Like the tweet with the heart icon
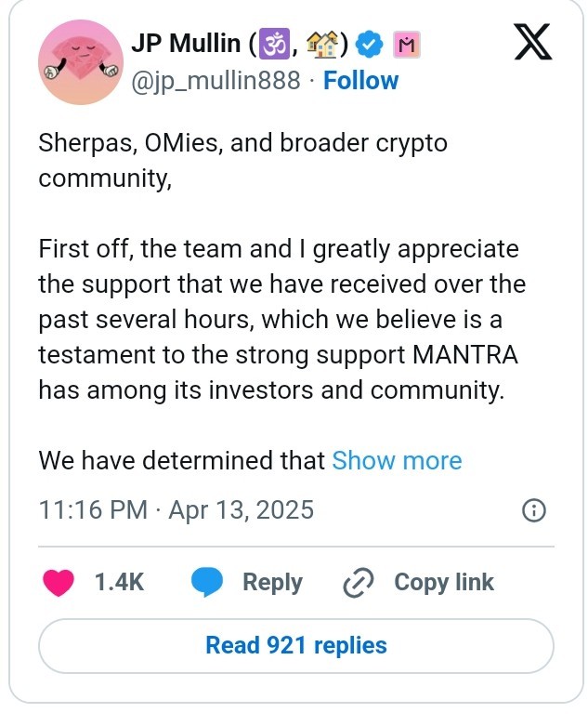 click(x=59, y=583)
